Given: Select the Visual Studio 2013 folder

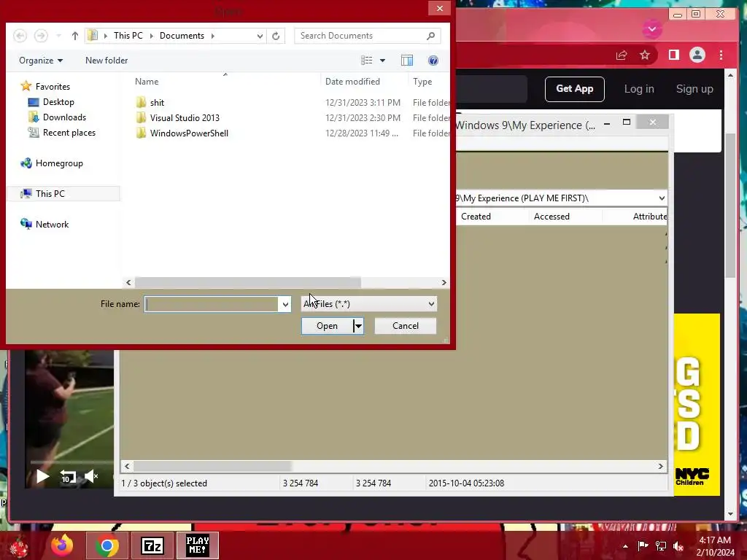Looking at the screenshot, I should 185,118.
